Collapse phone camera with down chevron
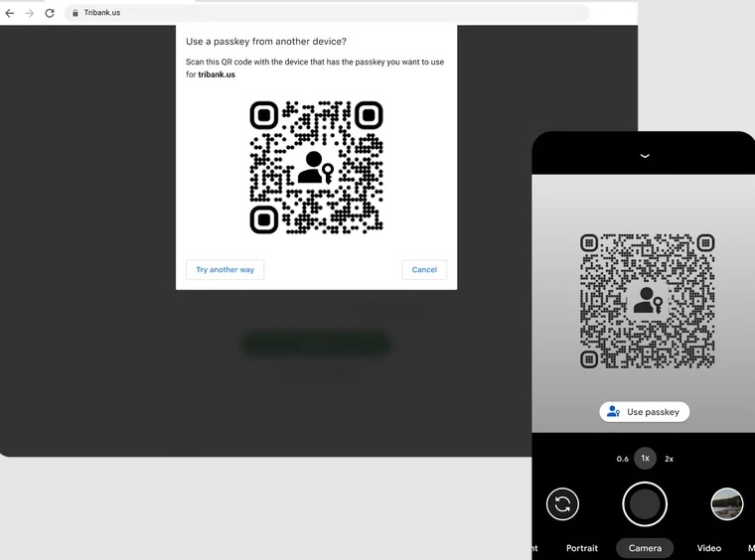Screen dimensions: 755x560 pos(645,156)
